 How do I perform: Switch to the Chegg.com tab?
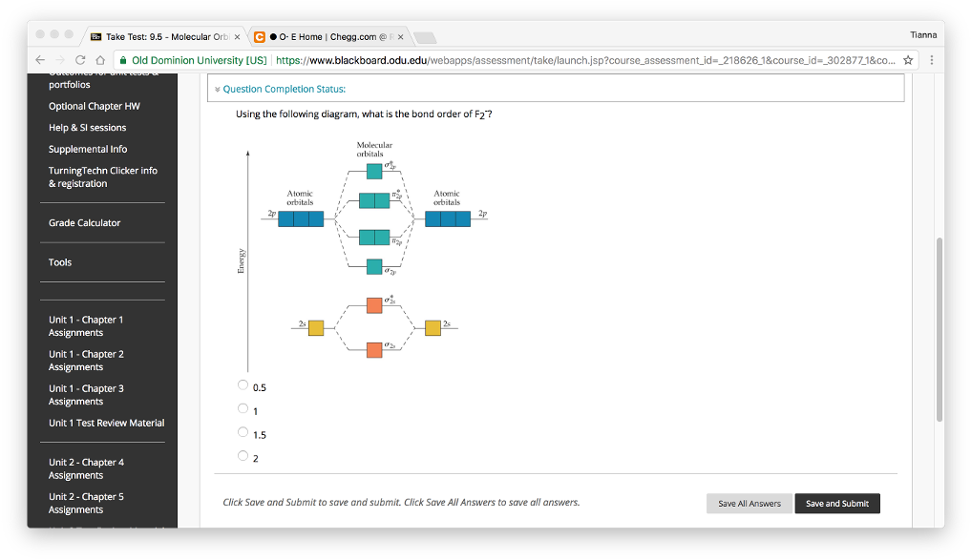coord(329,37)
